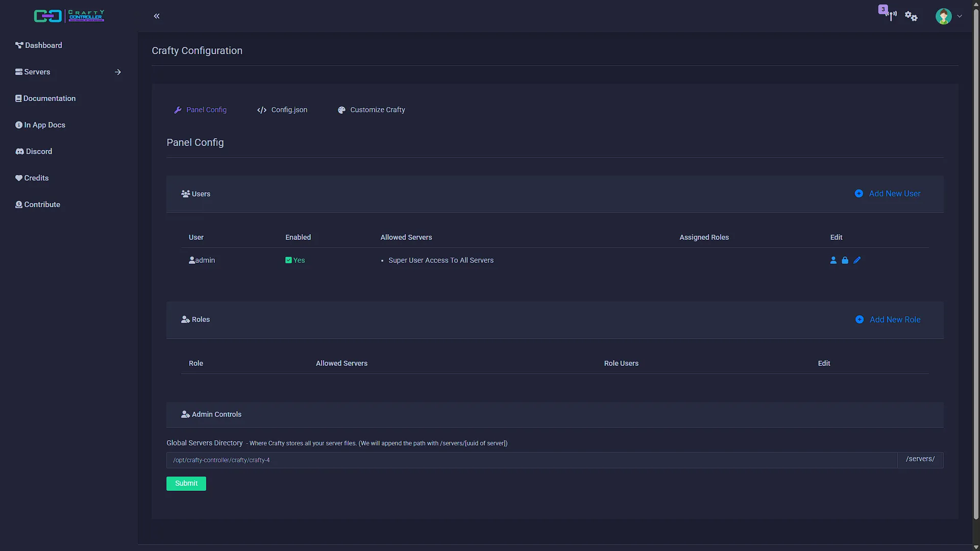Select the Panel Config tab
The image size is (980, 551).
200,110
